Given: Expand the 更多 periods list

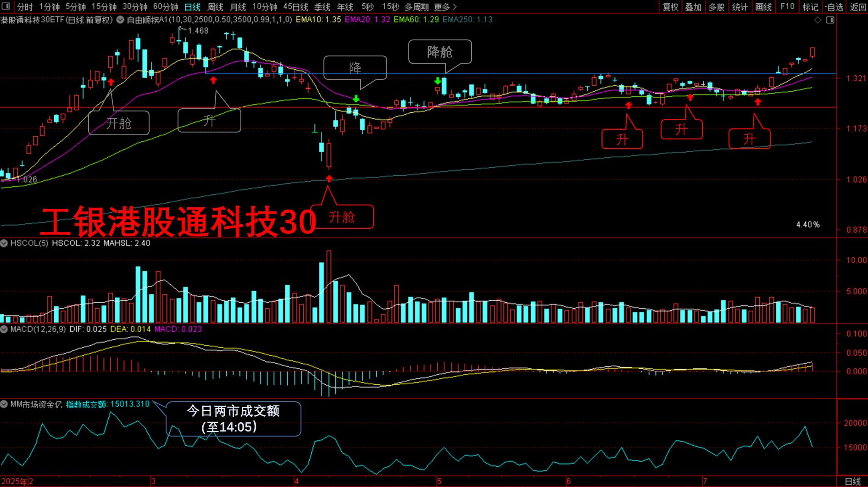Looking at the screenshot, I should click(x=445, y=7).
